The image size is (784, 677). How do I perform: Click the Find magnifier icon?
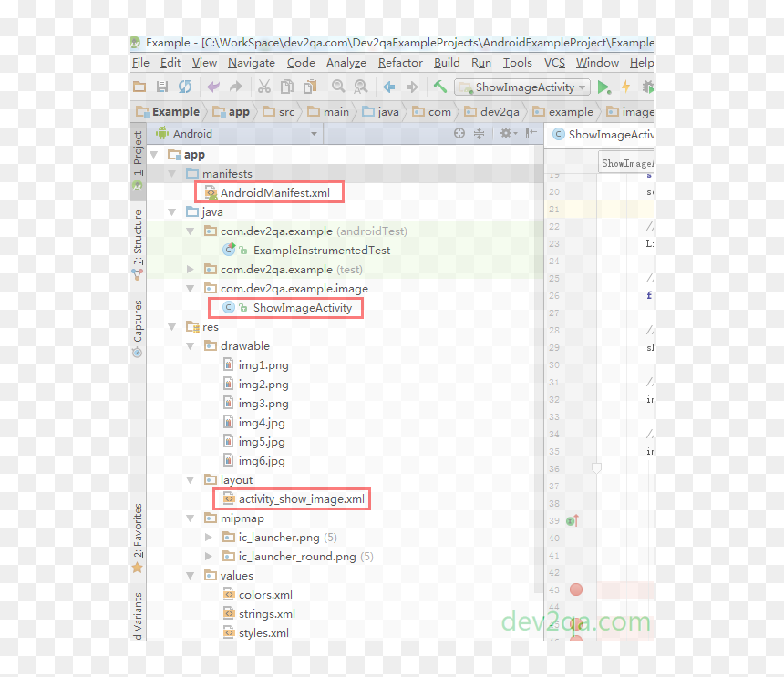tap(338, 87)
